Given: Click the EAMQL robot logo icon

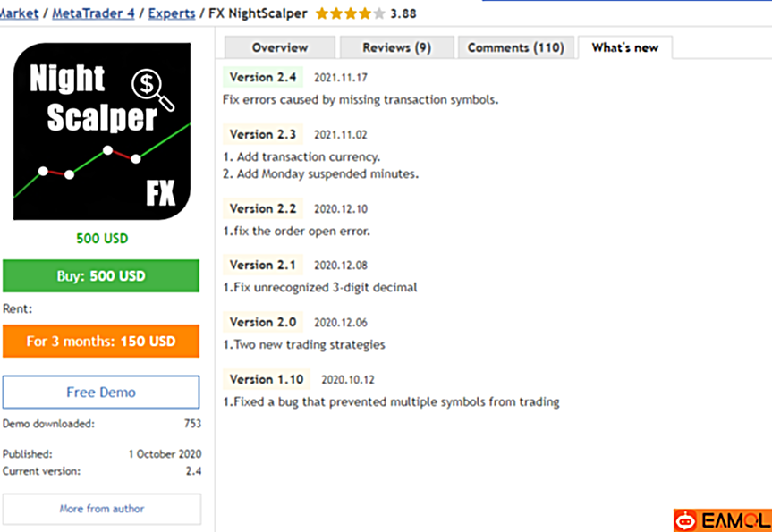Looking at the screenshot, I should [x=686, y=520].
